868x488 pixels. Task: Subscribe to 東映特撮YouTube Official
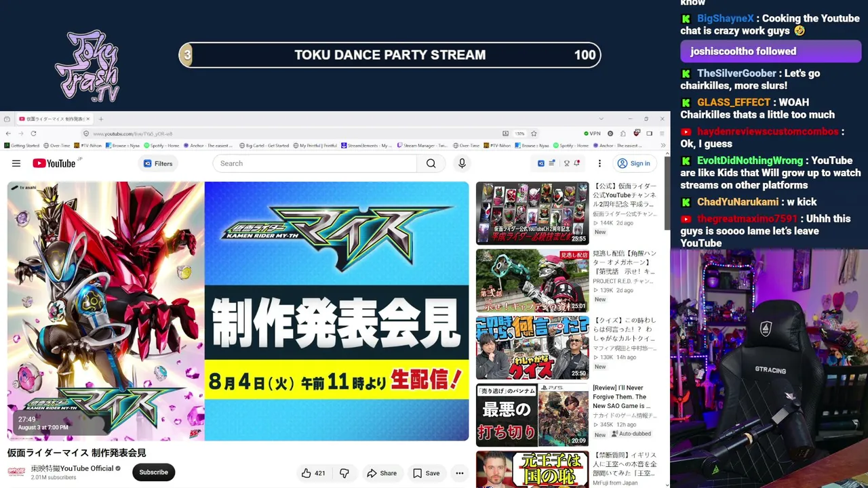154,472
